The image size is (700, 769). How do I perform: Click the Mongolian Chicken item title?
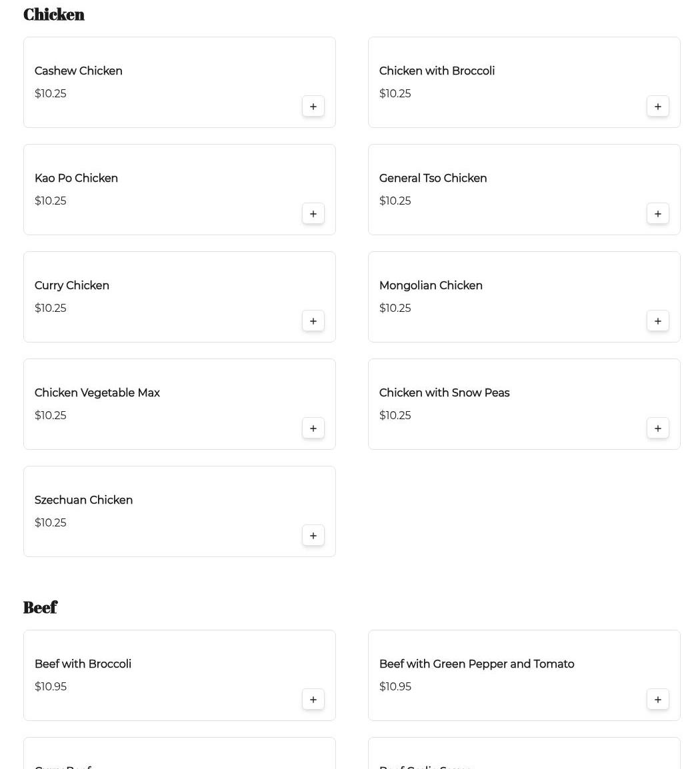tap(431, 286)
